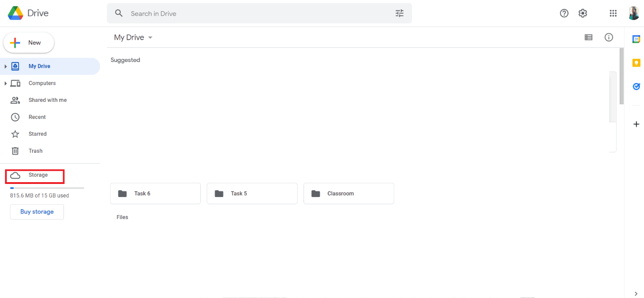The image size is (644, 298).
Task: Open the Settings gear icon
Action: click(x=583, y=14)
